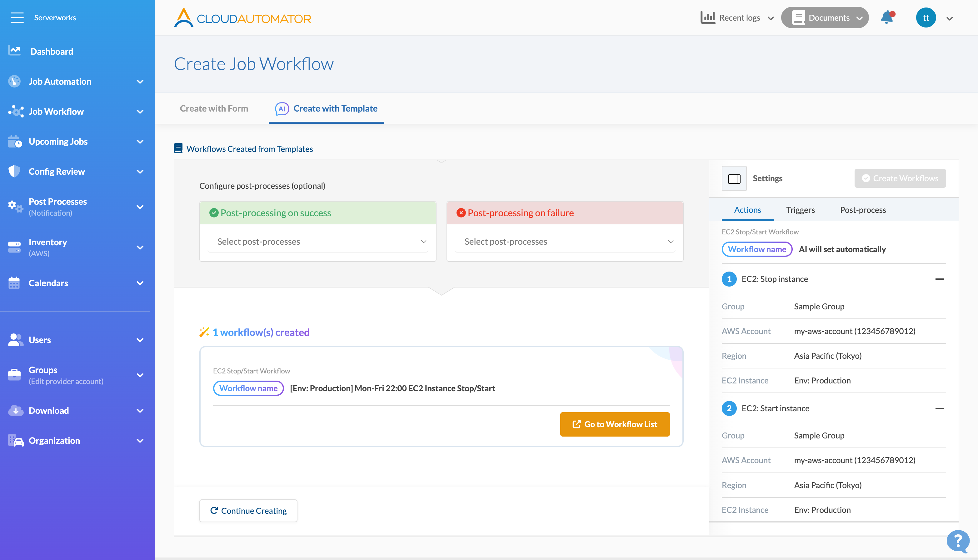This screenshot has height=560, width=978.
Task: Click the CloudAutomator logo
Action: click(242, 18)
